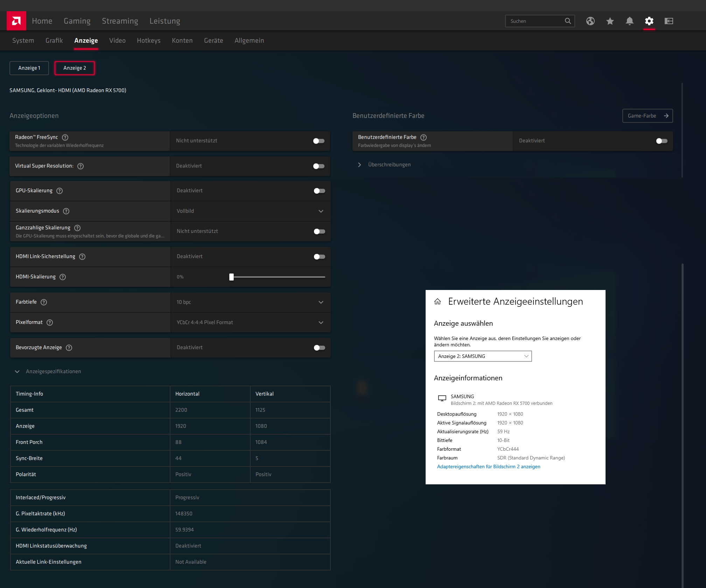Click the Game-Farbe button
The height and width of the screenshot is (588, 706).
[x=647, y=116]
